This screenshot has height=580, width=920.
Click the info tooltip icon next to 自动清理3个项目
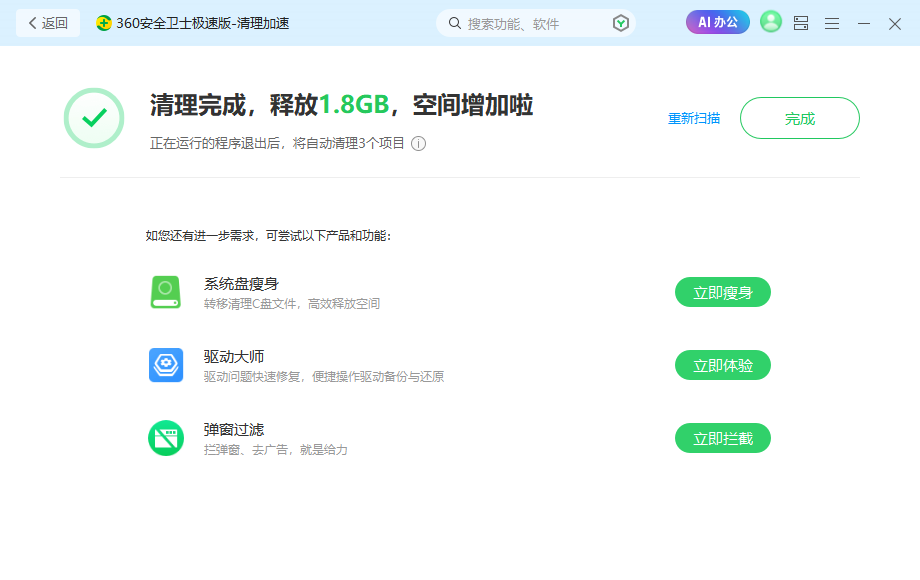[x=418, y=143]
